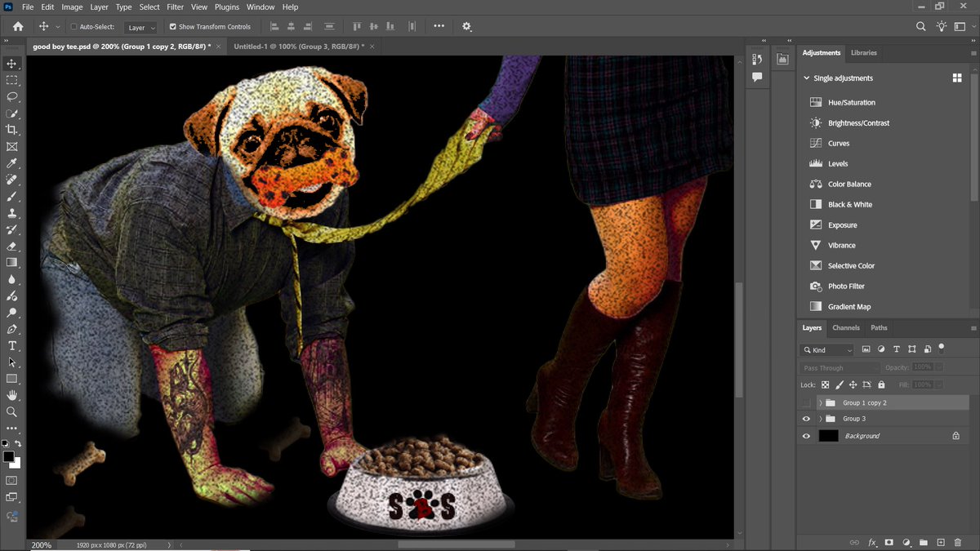Add a Curves adjustment

839,144
